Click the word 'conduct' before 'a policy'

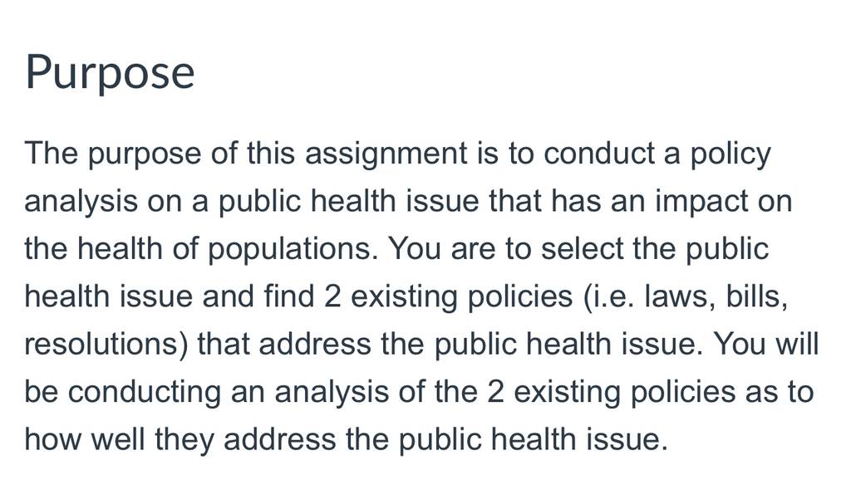point(598,153)
